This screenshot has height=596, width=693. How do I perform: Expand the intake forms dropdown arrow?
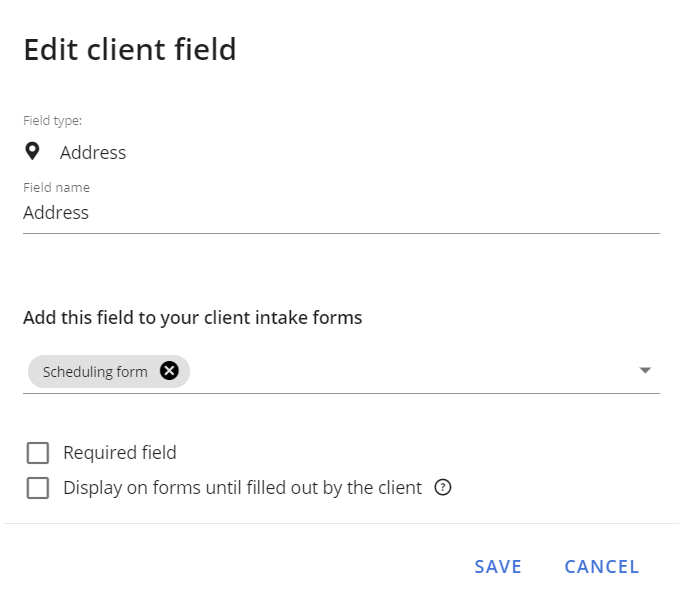tap(645, 370)
